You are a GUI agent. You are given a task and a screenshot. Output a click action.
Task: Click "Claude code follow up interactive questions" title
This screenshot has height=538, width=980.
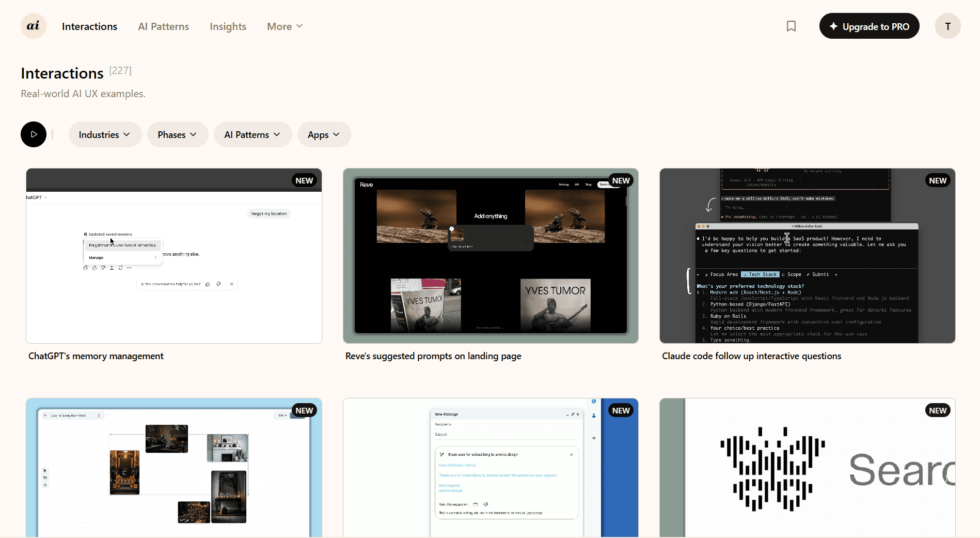coord(752,356)
